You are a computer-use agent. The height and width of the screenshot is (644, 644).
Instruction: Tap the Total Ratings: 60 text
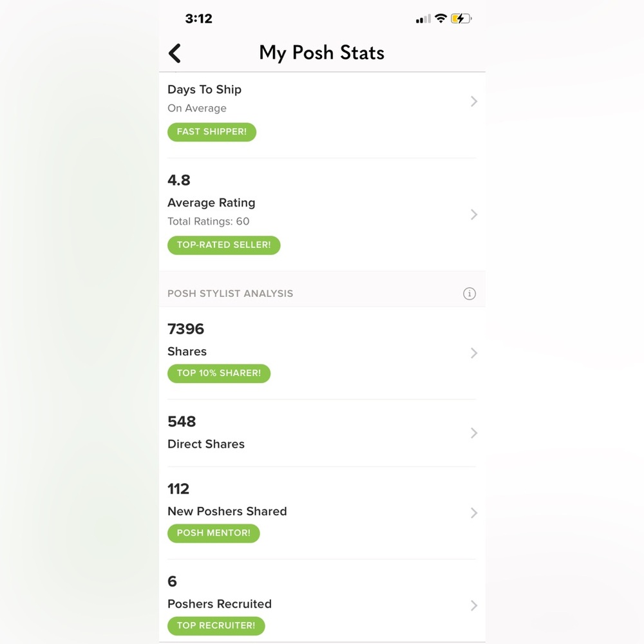point(208,222)
